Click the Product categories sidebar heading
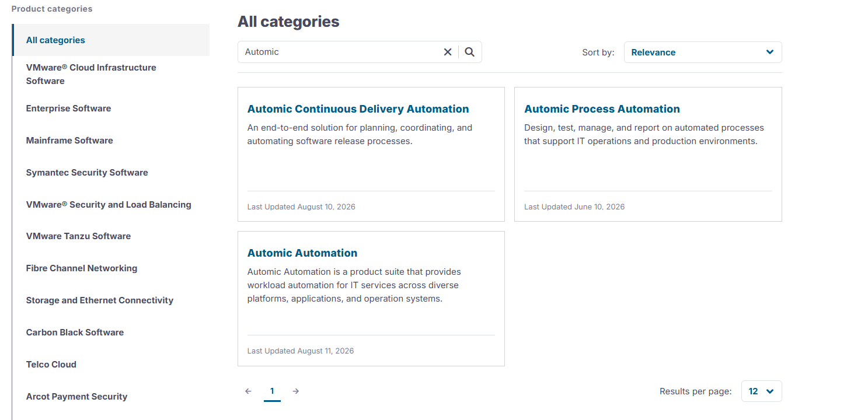 pyautogui.click(x=52, y=9)
